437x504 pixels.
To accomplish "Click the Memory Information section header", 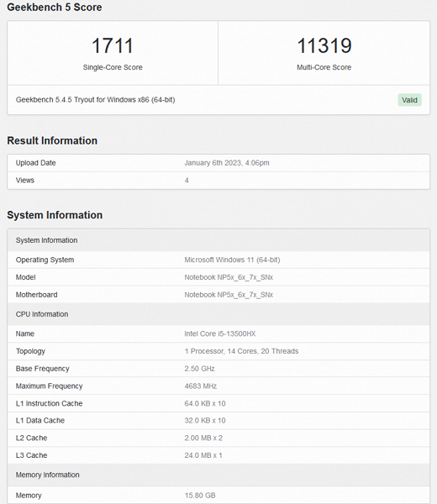I will (x=218, y=475).
